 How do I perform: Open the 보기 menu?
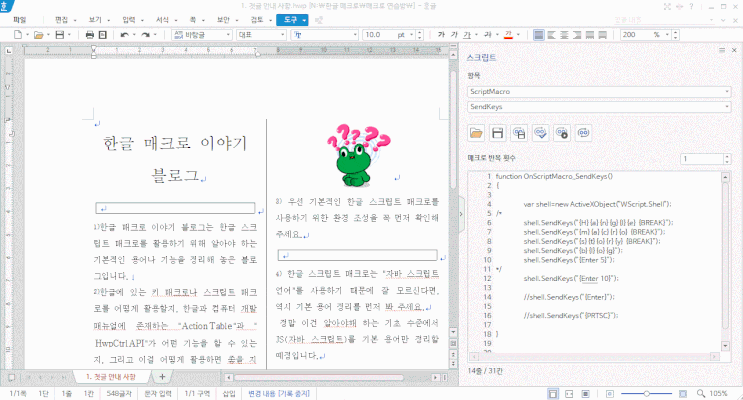tap(95, 19)
